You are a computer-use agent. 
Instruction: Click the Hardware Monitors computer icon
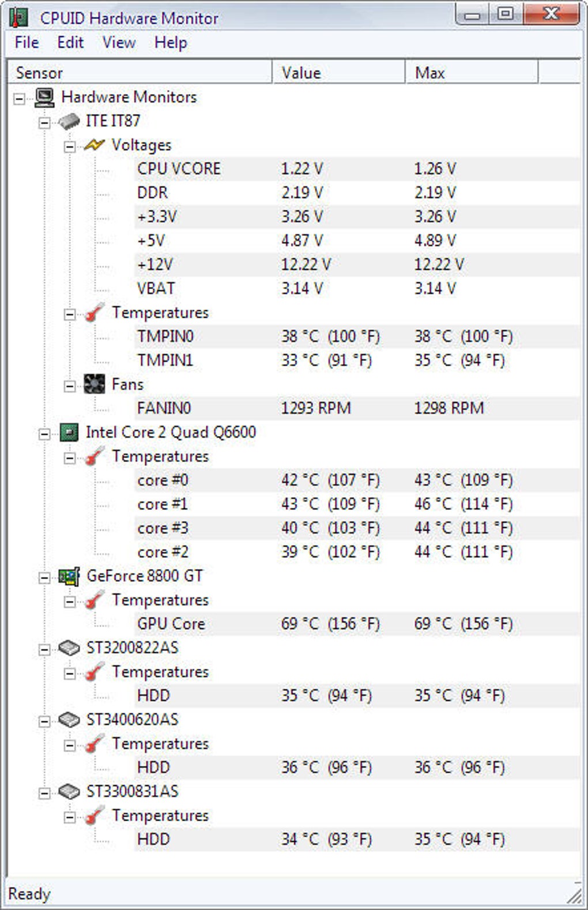[x=44, y=97]
